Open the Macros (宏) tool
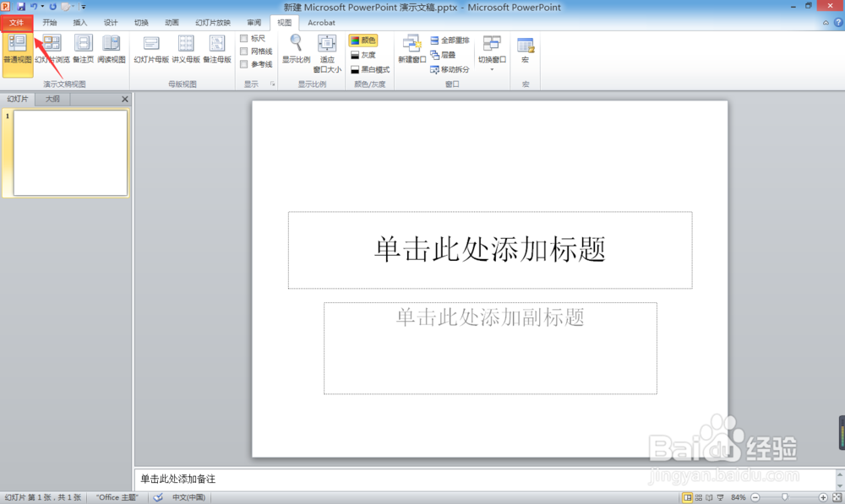Viewport: 845px width, 504px height. (x=524, y=47)
